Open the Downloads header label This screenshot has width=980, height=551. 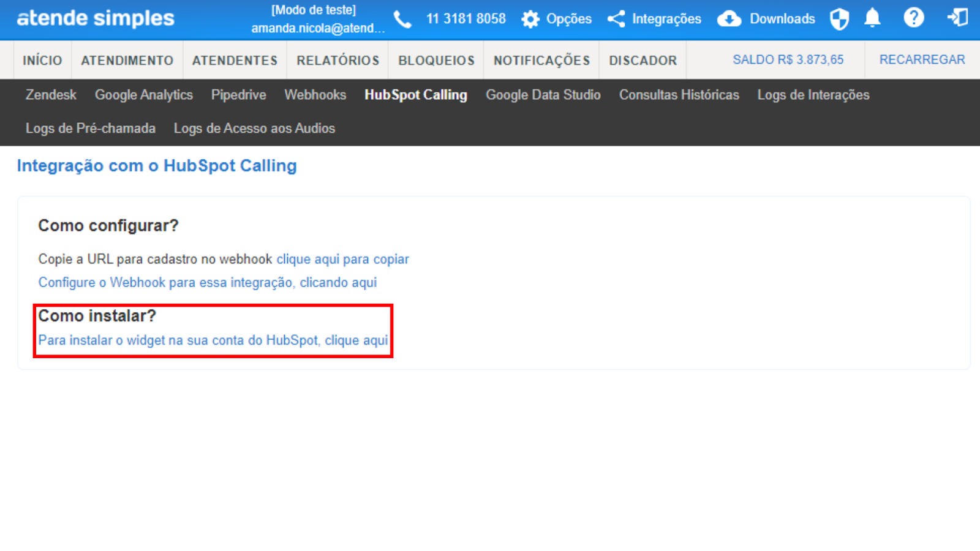coord(782,19)
